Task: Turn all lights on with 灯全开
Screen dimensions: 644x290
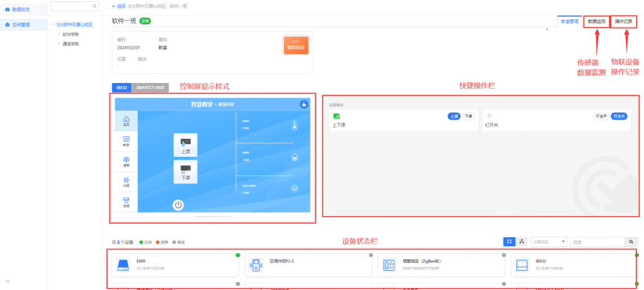Action: [601, 116]
